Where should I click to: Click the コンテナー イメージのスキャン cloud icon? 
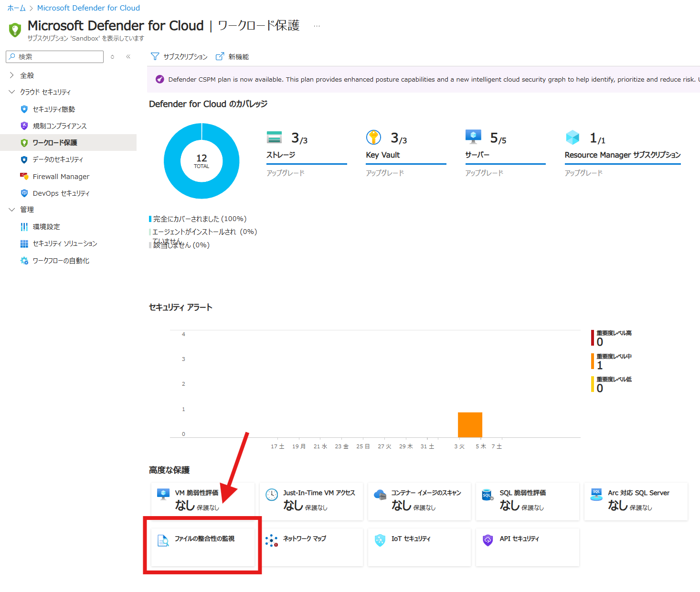[380, 495]
